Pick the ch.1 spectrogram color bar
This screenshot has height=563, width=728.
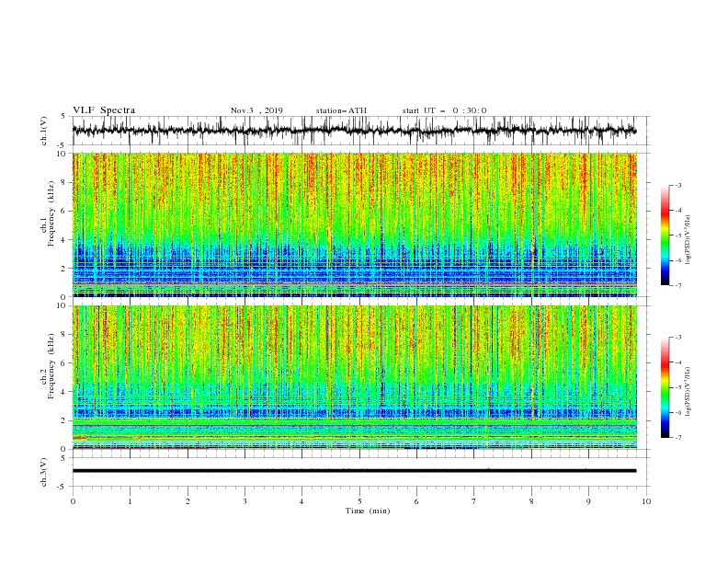click(x=665, y=236)
